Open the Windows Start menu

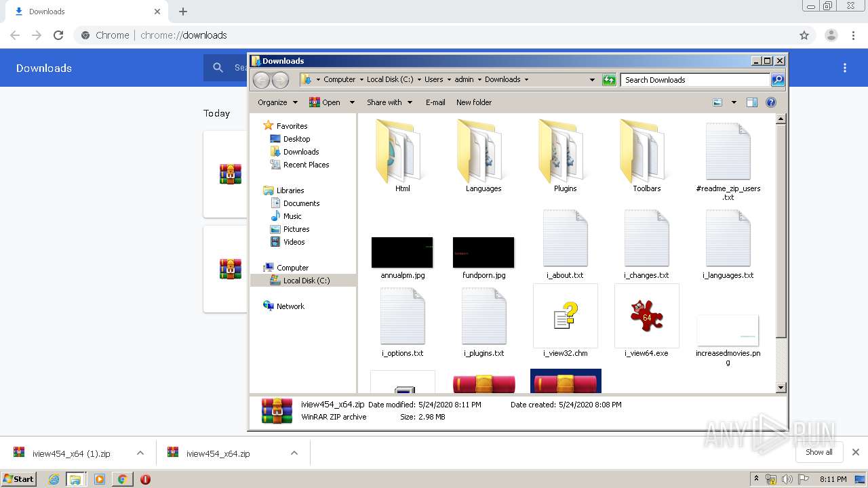pos(19,479)
